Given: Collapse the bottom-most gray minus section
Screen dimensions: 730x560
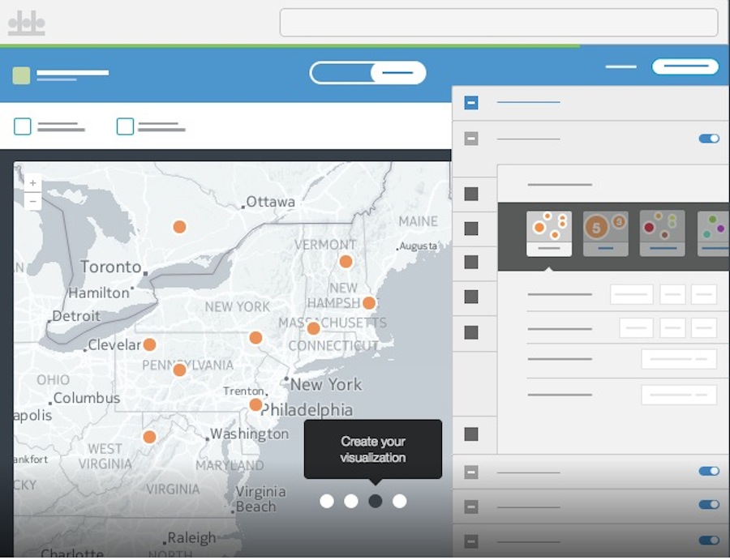Looking at the screenshot, I should click(x=471, y=541).
